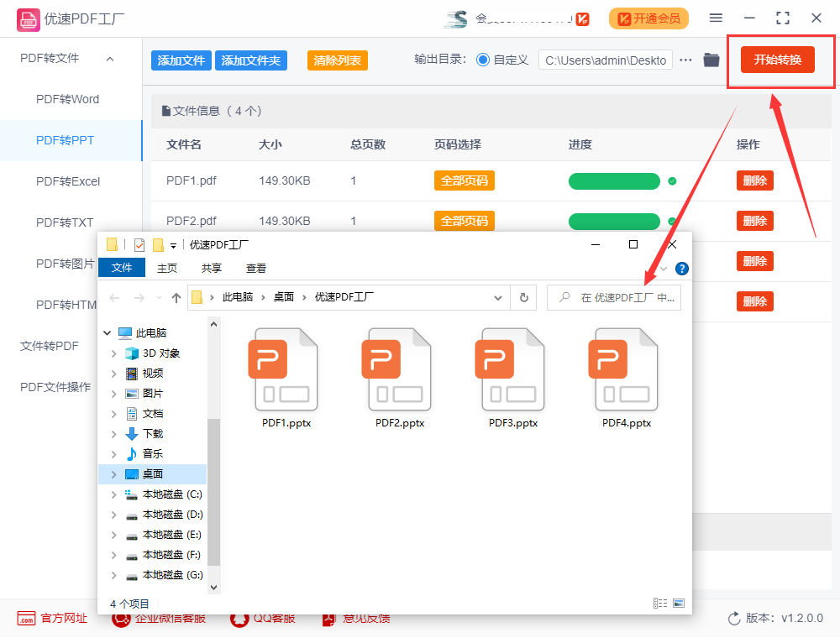Select 桌面 in the Explorer tree
The height and width of the screenshot is (638, 840).
click(153, 474)
